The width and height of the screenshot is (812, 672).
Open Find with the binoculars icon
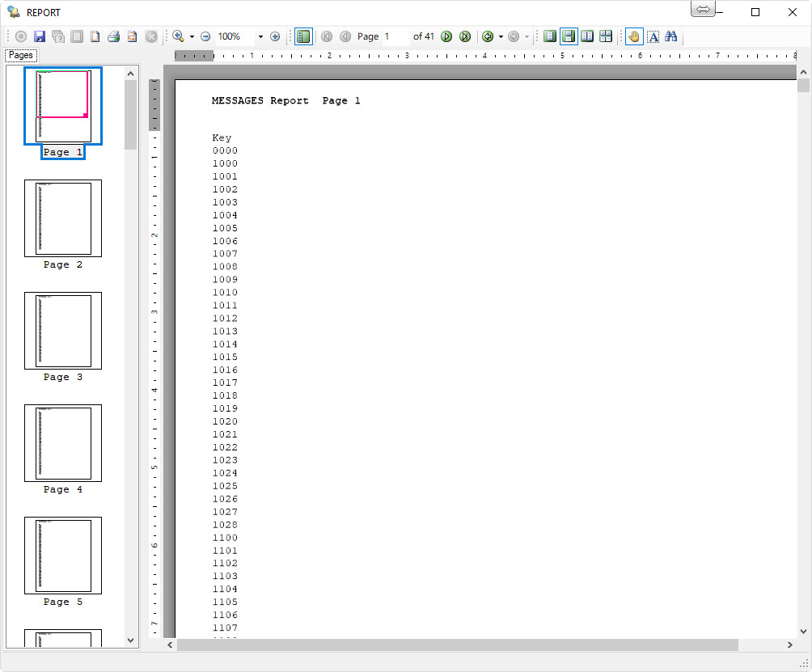tap(671, 36)
